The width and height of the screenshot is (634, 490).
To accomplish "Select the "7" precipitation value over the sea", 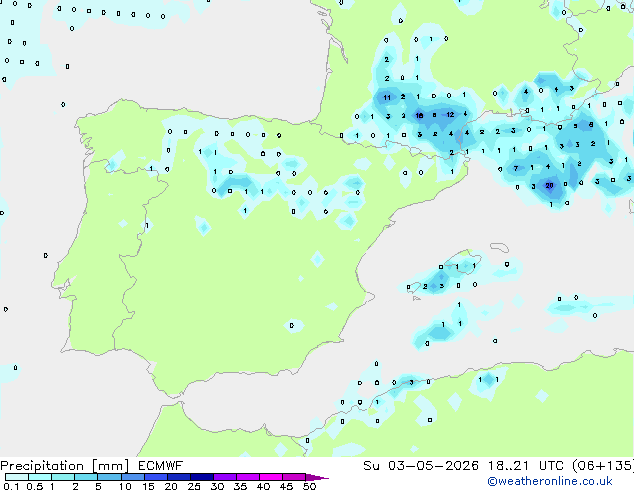I will 516,168.
